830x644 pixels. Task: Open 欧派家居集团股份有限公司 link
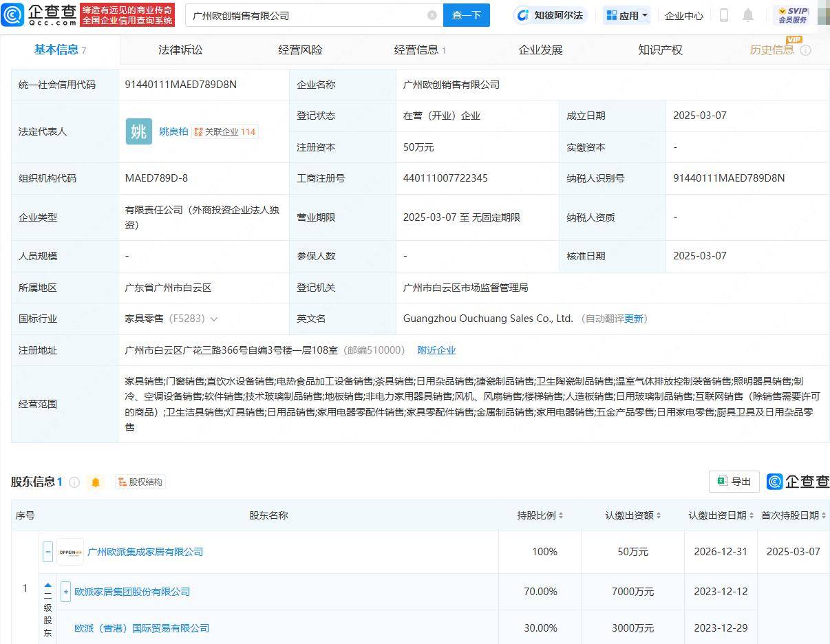[x=132, y=592]
